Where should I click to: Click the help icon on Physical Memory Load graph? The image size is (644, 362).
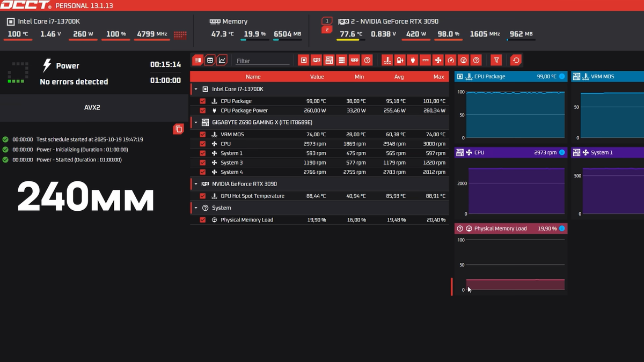(459, 228)
